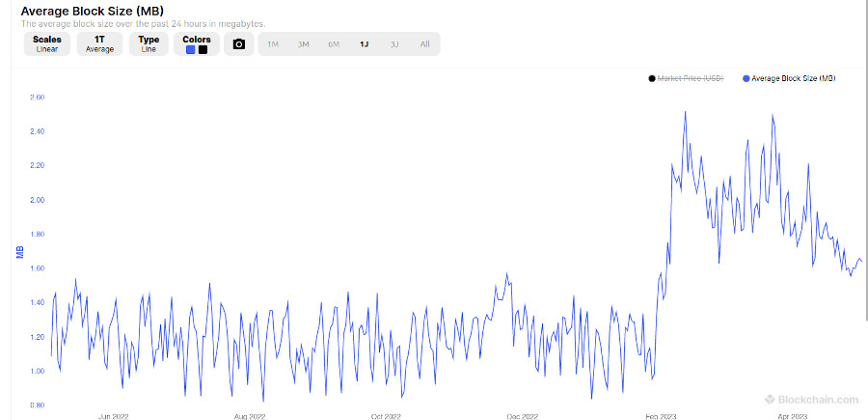
Task: Open the Scales Linear selector
Action: (x=46, y=44)
